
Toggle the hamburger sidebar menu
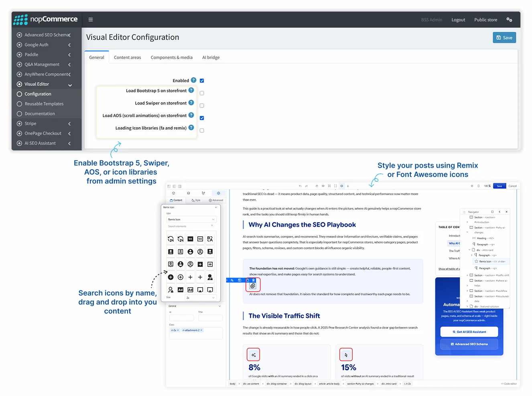click(91, 19)
